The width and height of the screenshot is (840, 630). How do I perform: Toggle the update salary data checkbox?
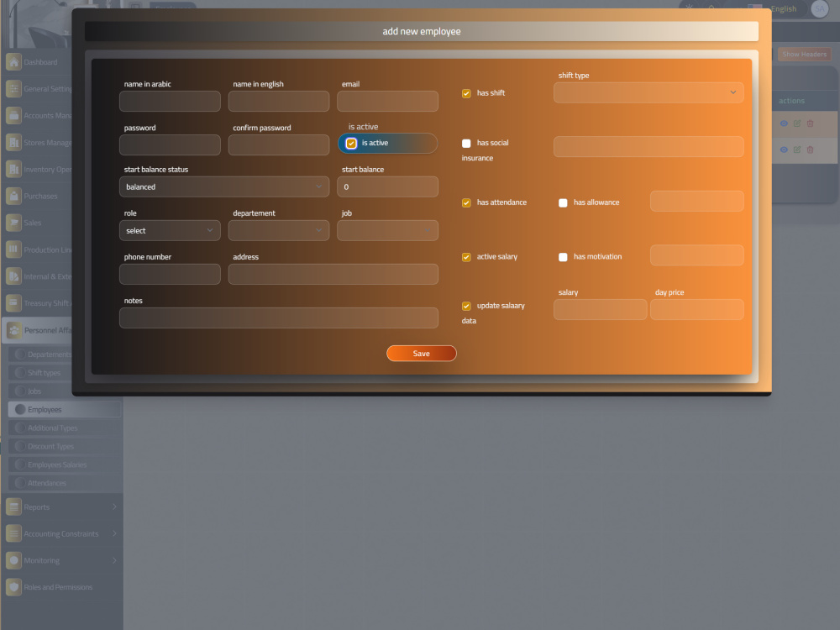466,307
